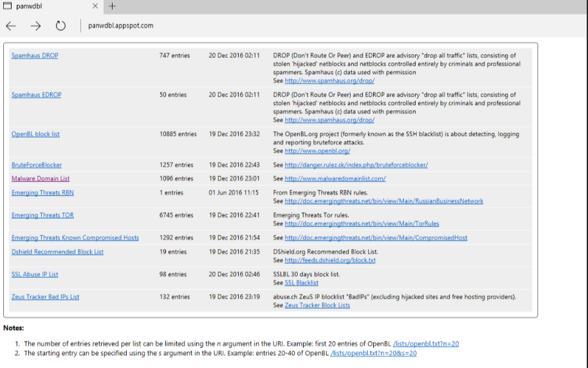Open Emerging Threats Known Compromised Hosts link
This screenshot has width=588, height=368.
(x=75, y=238)
